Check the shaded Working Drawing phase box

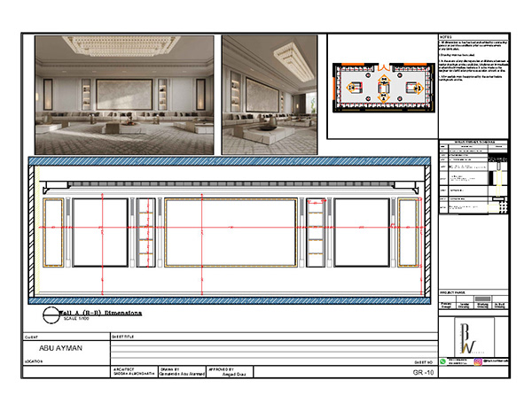pos(481,299)
